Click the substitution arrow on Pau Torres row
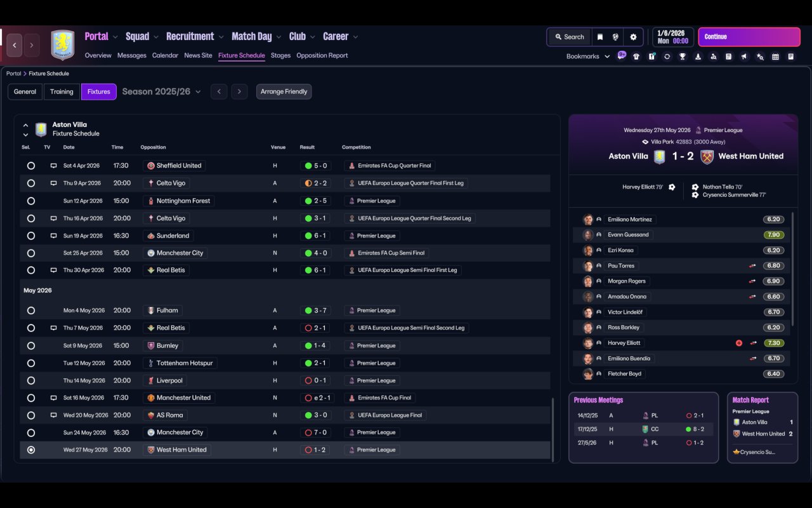Viewport: 812px width, 508px height. tap(752, 266)
